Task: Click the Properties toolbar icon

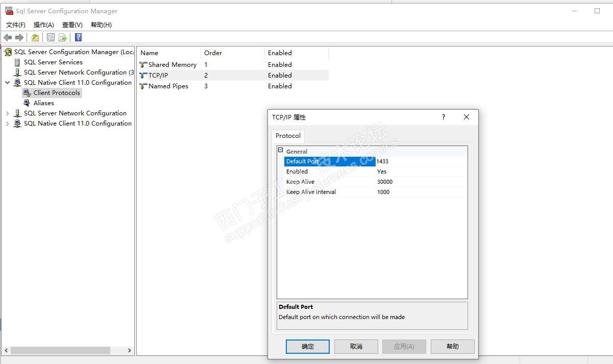Action: pyautogui.click(x=51, y=37)
